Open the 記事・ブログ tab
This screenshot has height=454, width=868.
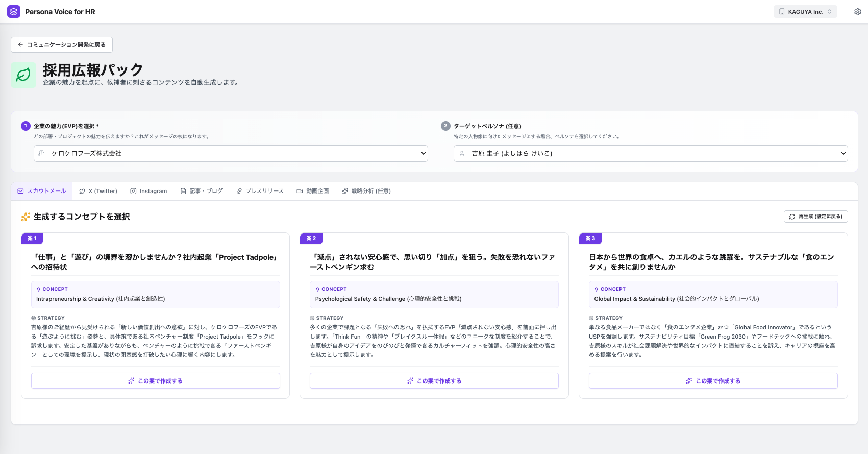point(202,191)
